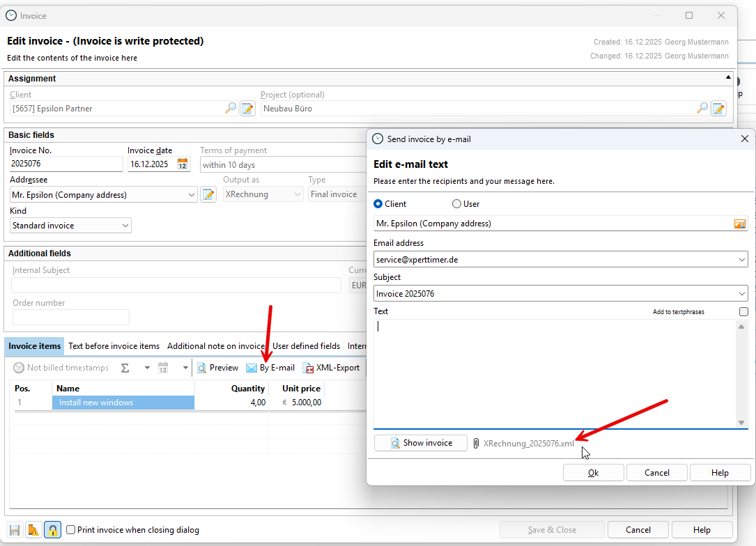Open invoice Preview from the toolbar

201,368
